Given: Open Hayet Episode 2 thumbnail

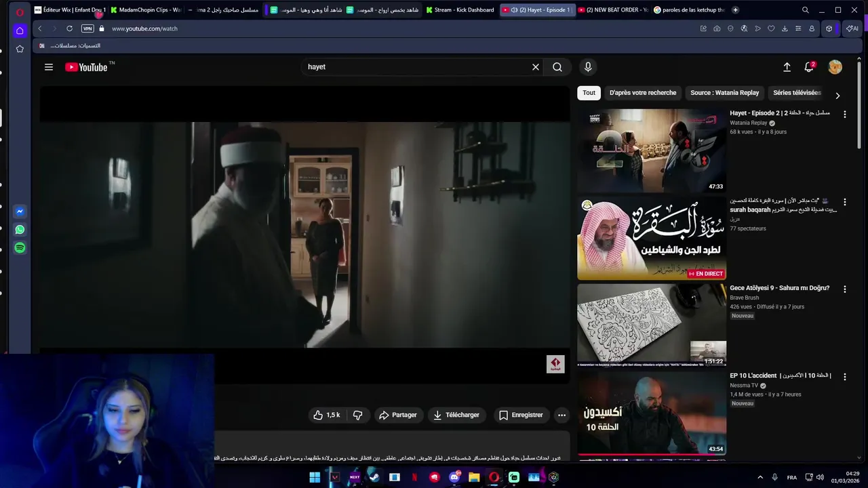Looking at the screenshot, I should click(x=652, y=150).
